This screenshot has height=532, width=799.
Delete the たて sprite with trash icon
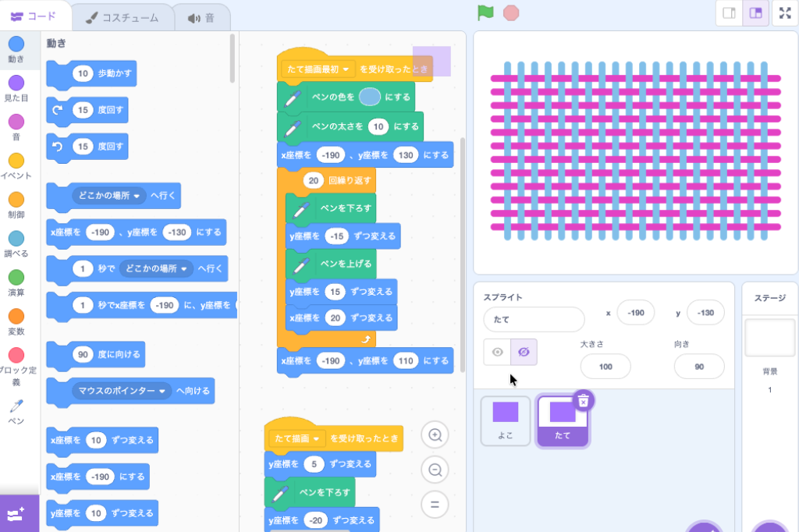point(584,400)
